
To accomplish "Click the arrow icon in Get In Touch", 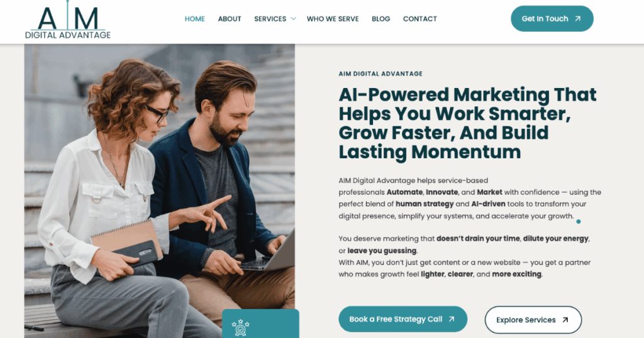I will click(x=578, y=18).
